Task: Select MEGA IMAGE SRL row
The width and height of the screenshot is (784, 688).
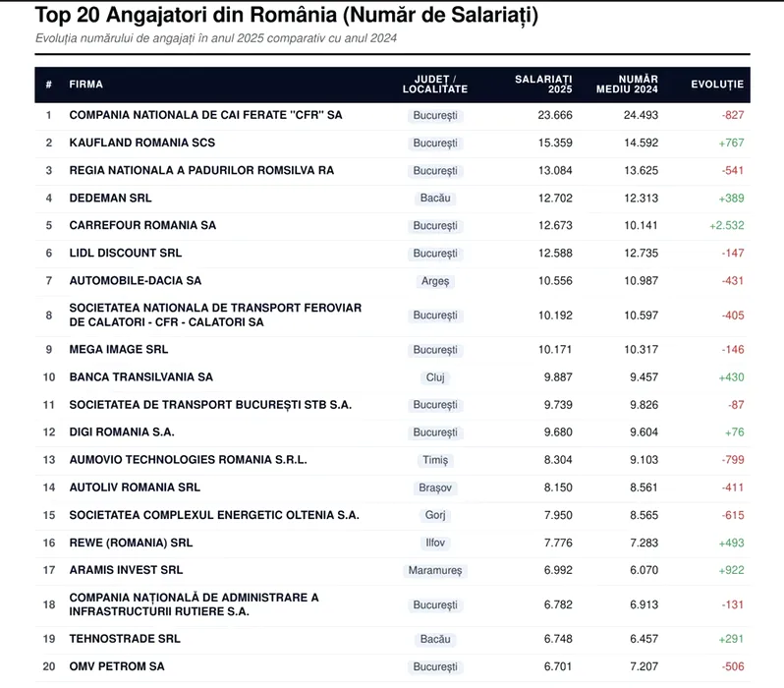Action: [x=392, y=350]
